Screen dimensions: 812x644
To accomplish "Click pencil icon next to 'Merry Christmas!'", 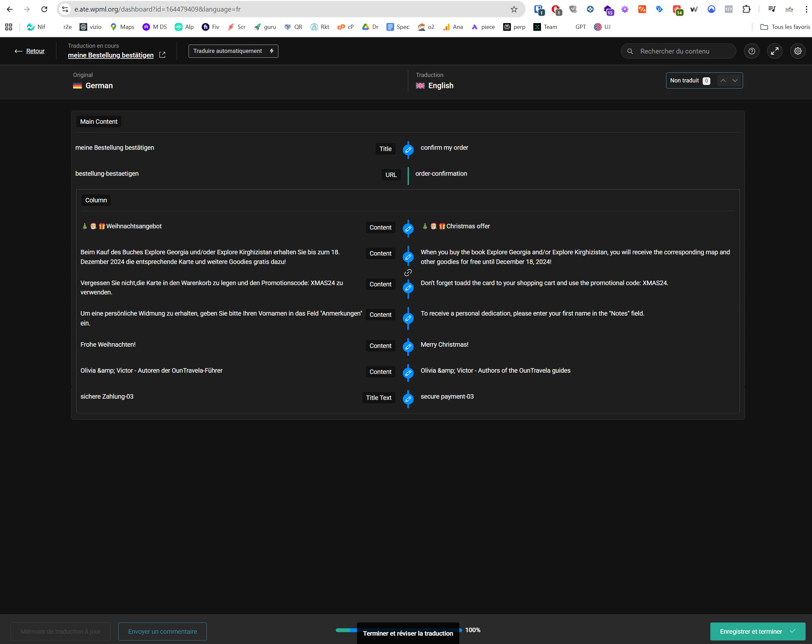I will pyautogui.click(x=408, y=346).
